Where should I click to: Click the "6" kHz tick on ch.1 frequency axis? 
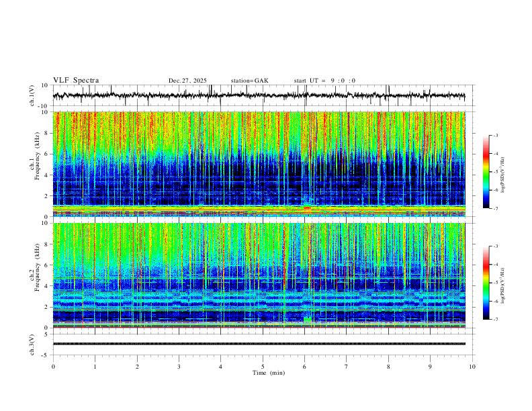pyautogui.click(x=48, y=154)
